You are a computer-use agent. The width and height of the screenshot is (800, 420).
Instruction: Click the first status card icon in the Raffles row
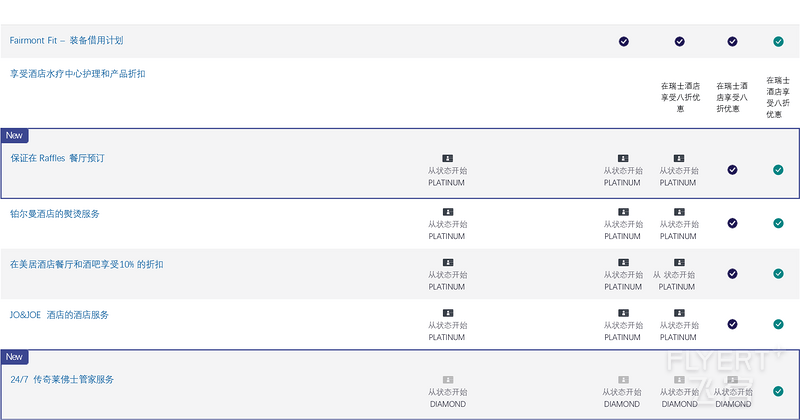pos(447,158)
